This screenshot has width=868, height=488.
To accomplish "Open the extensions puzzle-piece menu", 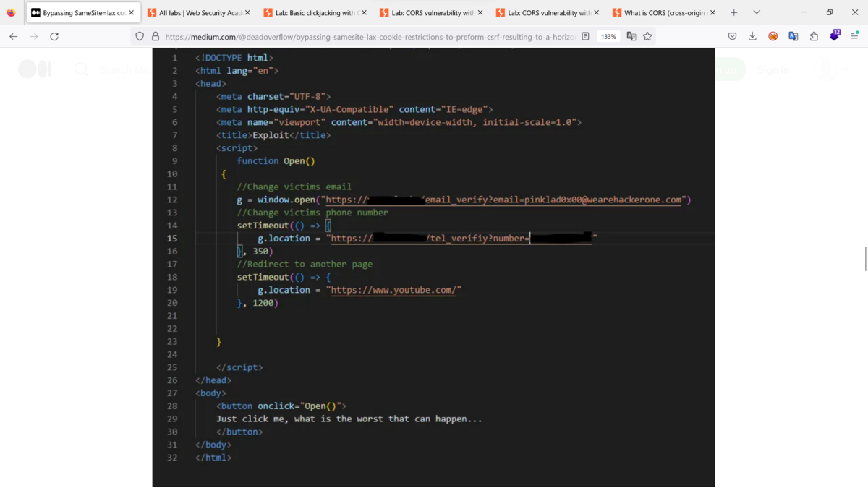I will pos(814,36).
